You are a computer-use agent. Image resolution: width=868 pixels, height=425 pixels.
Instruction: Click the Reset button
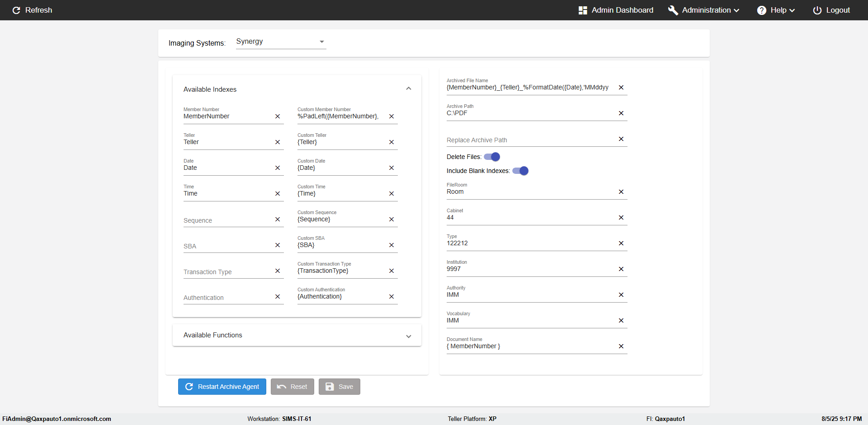292,387
